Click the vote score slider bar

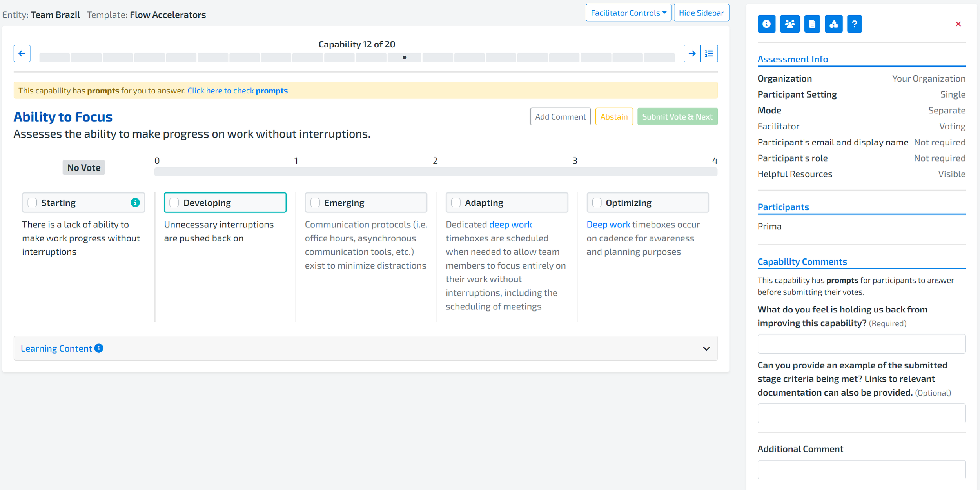point(436,172)
